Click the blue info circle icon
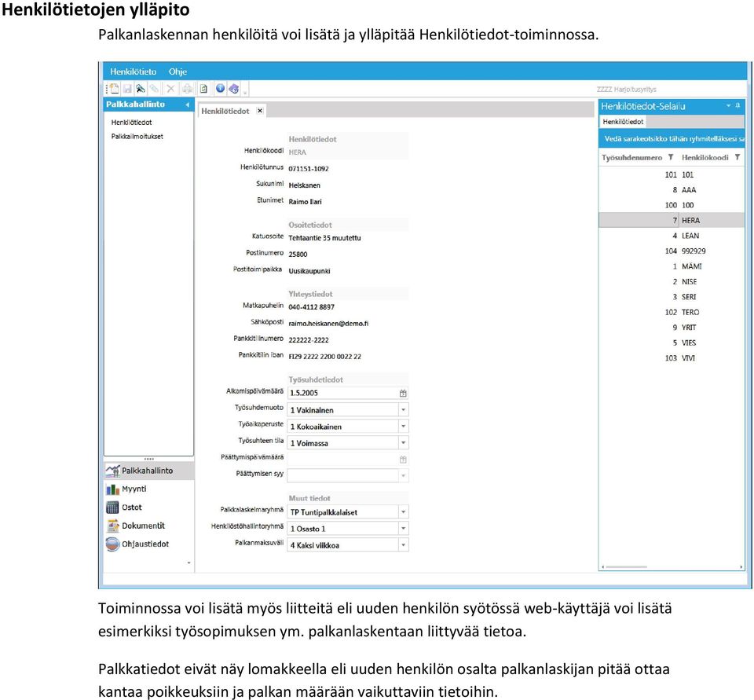This screenshot has height=700, width=754. point(220,88)
